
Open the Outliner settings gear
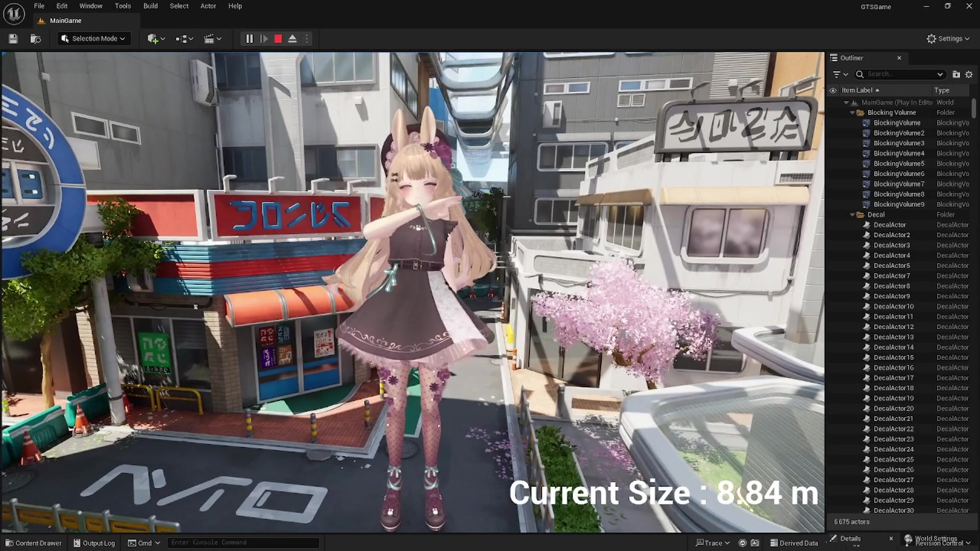(969, 74)
